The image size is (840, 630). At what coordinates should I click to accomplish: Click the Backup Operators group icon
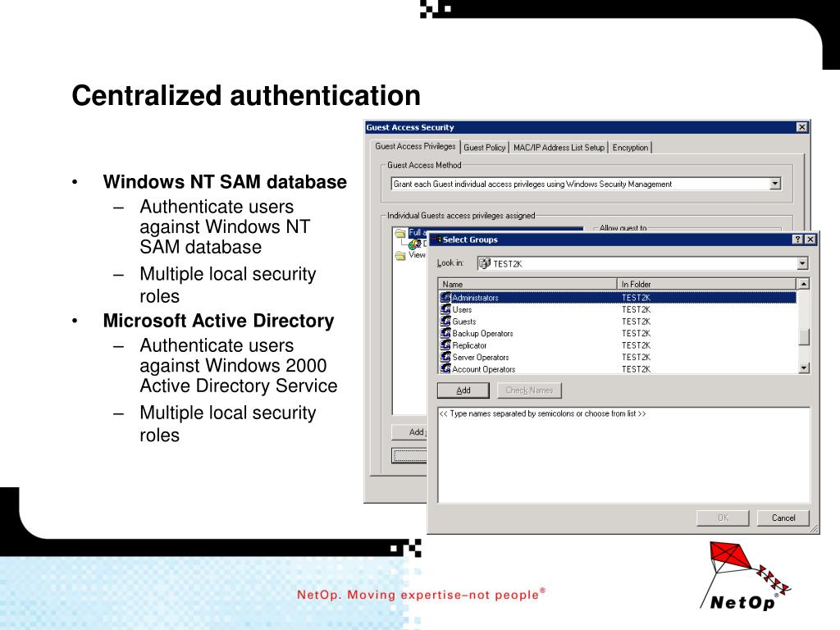[445, 333]
